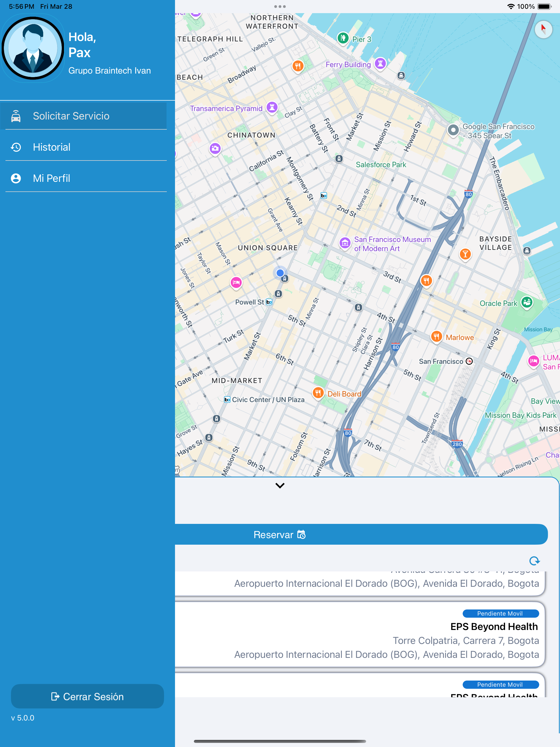Tap the Powell St BART station icon
Screen dimensions: 560x747
269,302
